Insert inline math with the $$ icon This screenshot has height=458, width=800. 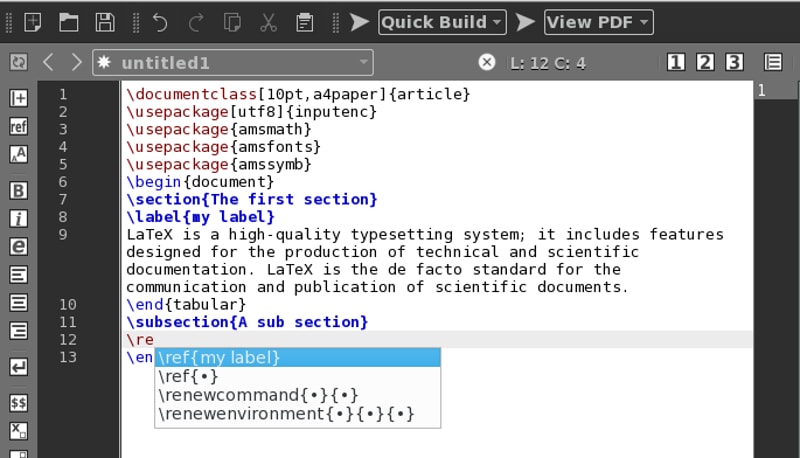18,403
